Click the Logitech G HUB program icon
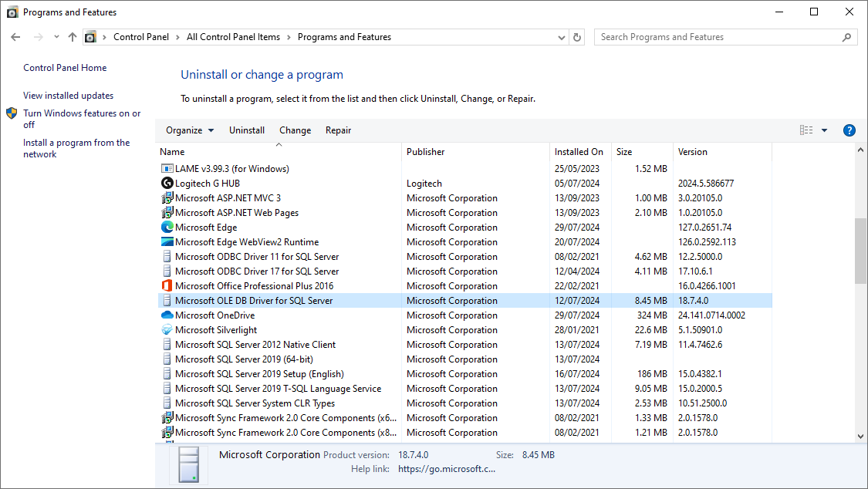This screenshot has width=868, height=489. point(167,184)
